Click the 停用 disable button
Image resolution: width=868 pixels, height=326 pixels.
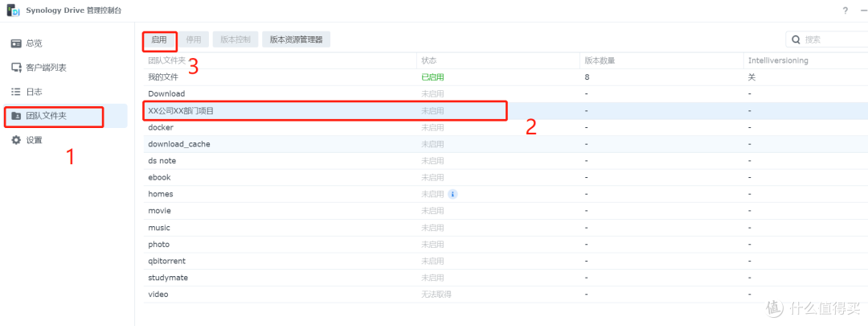(193, 39)
